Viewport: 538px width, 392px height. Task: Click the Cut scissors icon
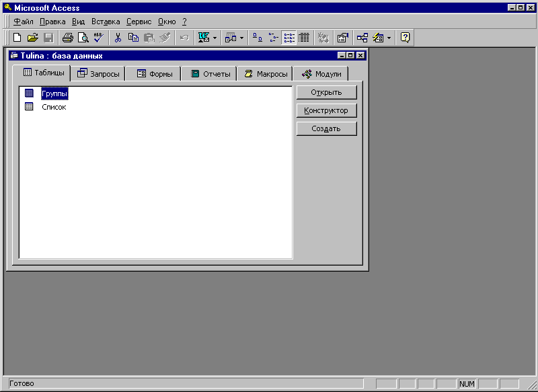point(118,38)
